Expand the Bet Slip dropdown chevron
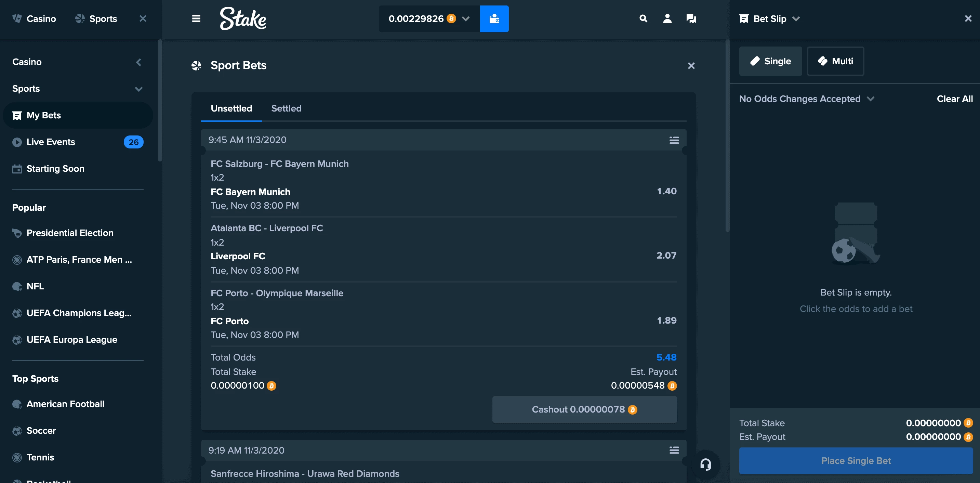Viewport: 980px width, 483px height. point(796,19)
